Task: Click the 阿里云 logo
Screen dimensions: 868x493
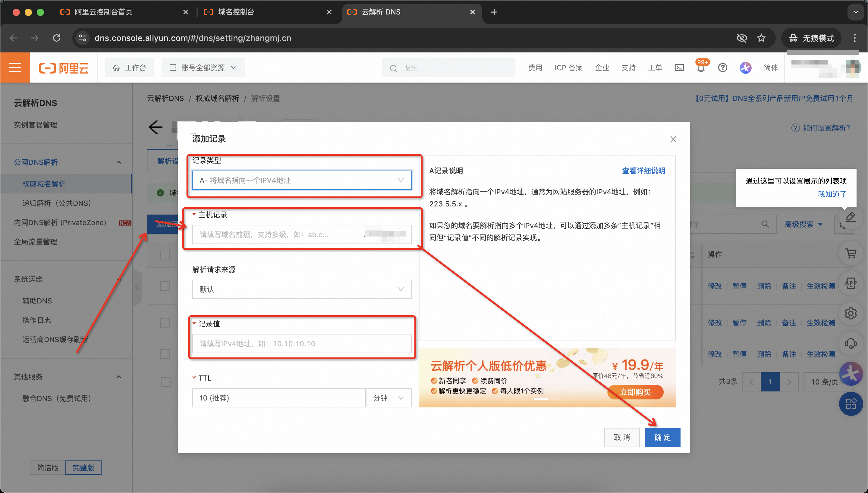Action: tap(64, 68)
